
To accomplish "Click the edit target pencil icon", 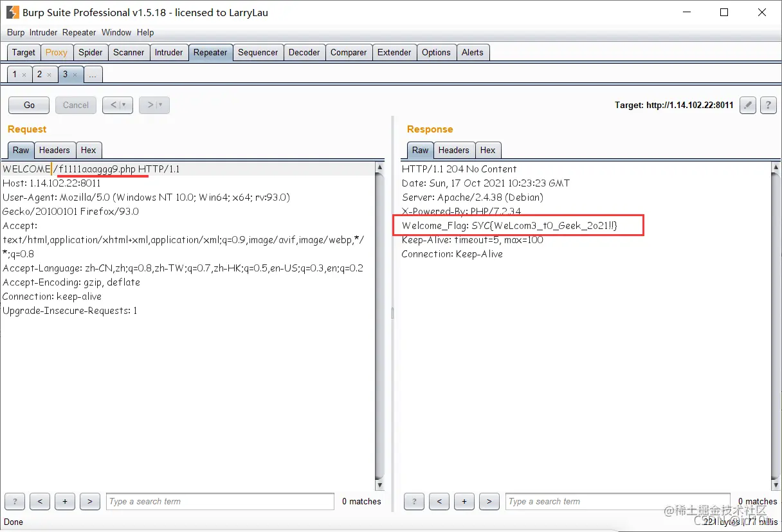I will pyautogui.click(x=747, y=105).
